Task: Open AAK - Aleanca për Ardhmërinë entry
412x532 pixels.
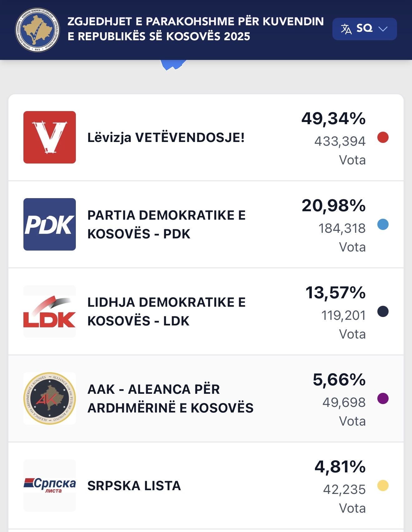Action: coord(170,398)
